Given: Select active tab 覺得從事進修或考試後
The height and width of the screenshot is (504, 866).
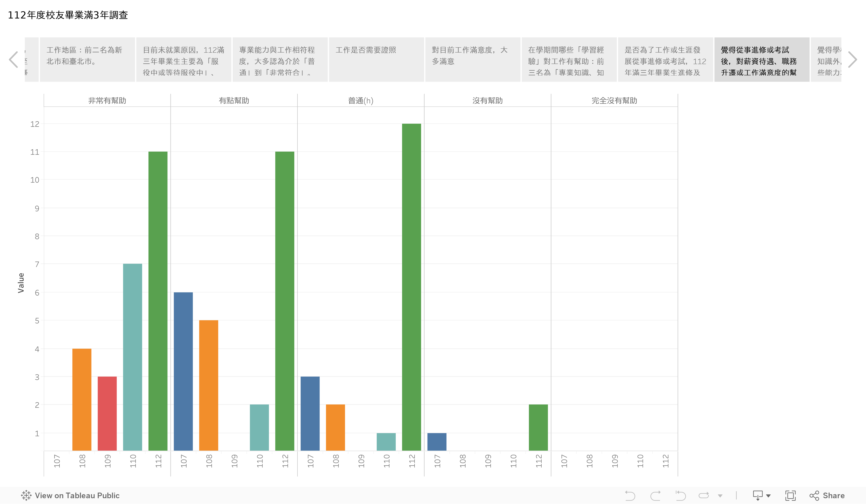Looking at the screenshot, I should point(762,59).
